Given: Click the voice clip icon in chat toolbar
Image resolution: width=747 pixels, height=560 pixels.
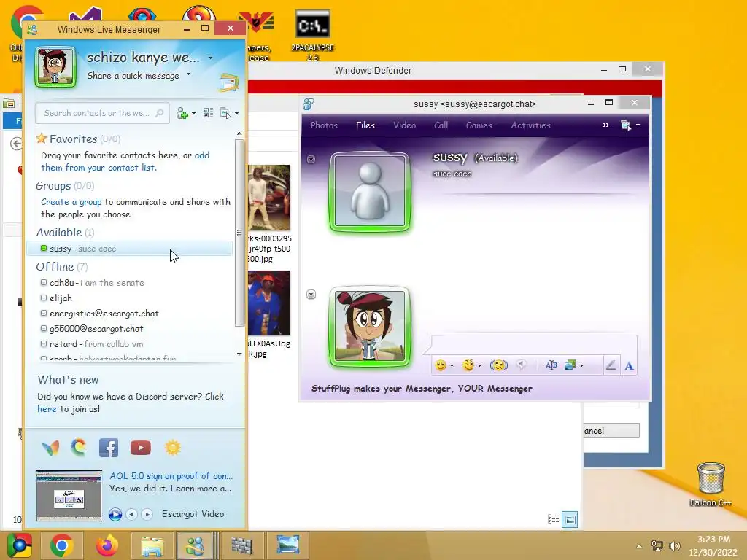Looking at the screenshot, I should click(522, 365).
